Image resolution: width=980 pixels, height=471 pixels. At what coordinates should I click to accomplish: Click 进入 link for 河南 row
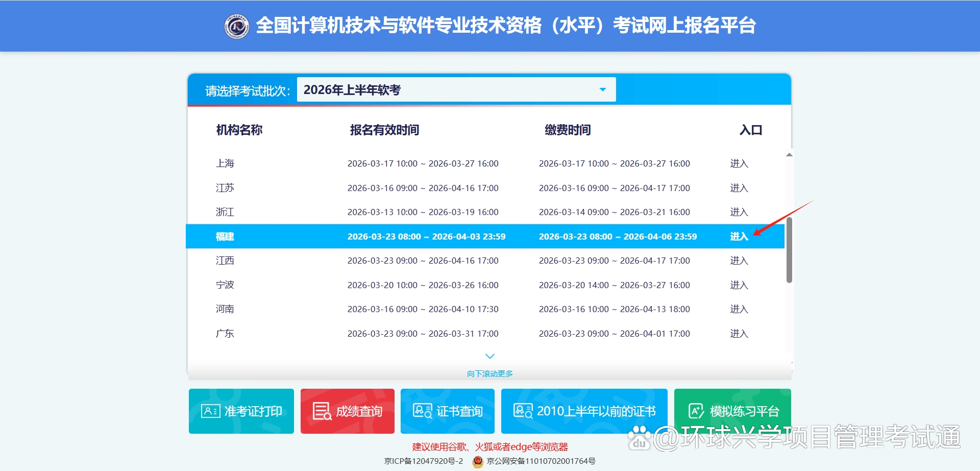(739, 309)
